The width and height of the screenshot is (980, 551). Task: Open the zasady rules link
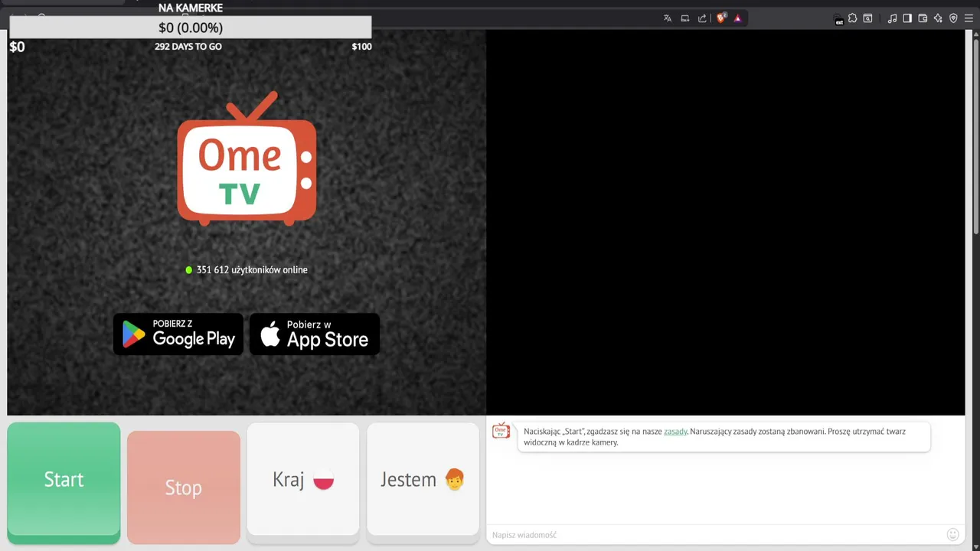coord(675,432)
